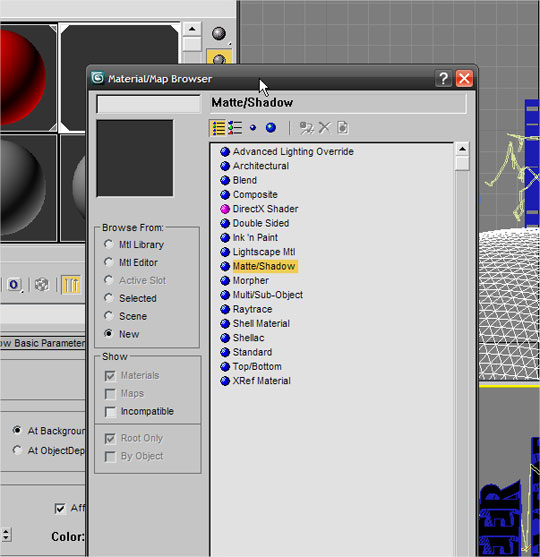The width and height of the screenshot is (540, 557).
Task: Toggle Backlight icon in Material Editor
Action: 219,58
